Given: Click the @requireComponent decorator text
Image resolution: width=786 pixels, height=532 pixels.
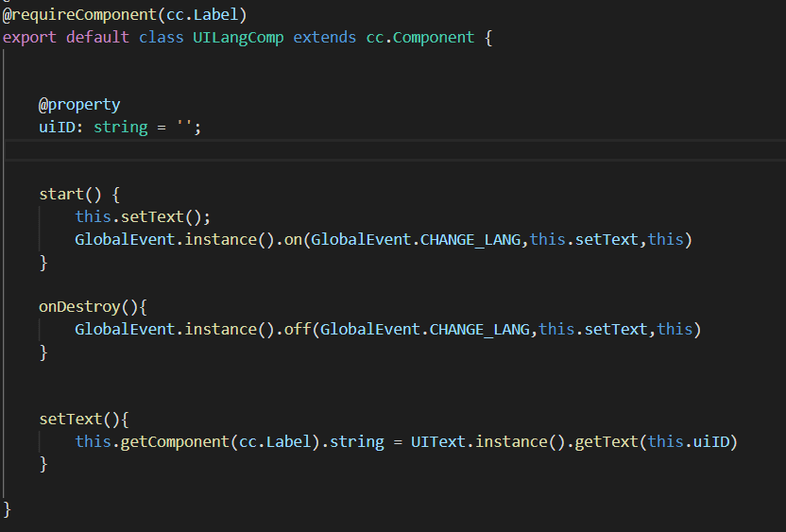Looking at the screenshot, I should tap(79, 15).
